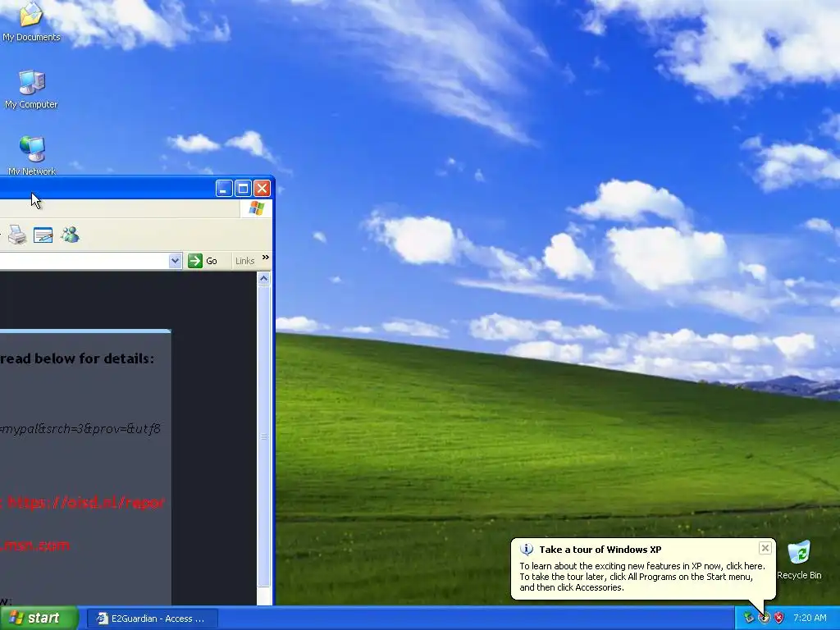The image size is (840, 630).
Task: Click the Windows flag logo in browser
Action: [x=256, y=208]
